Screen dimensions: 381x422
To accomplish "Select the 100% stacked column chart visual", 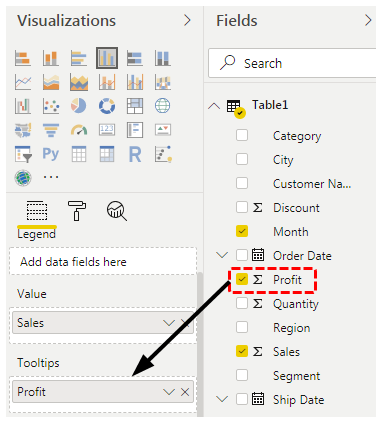I will (163, 58).
